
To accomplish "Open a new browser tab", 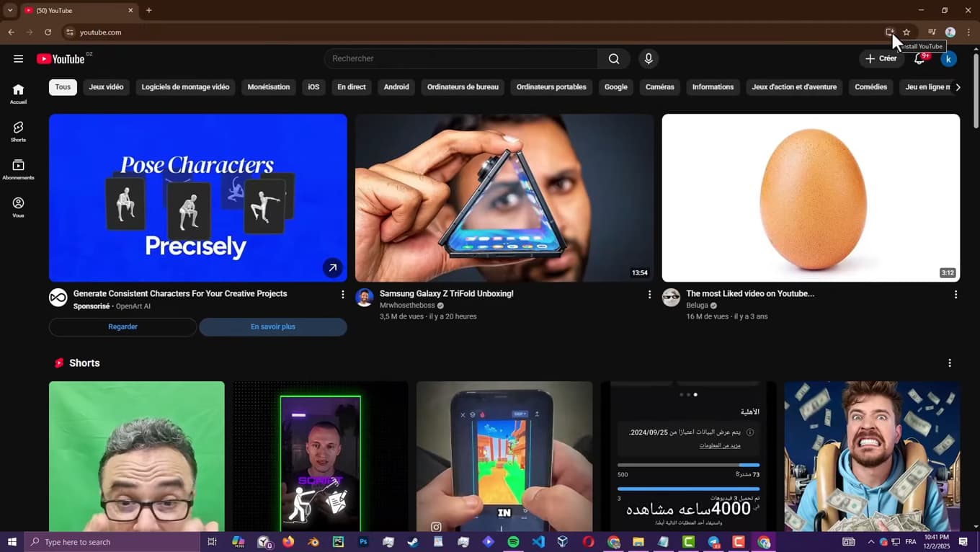I will (x=149, y=10).
